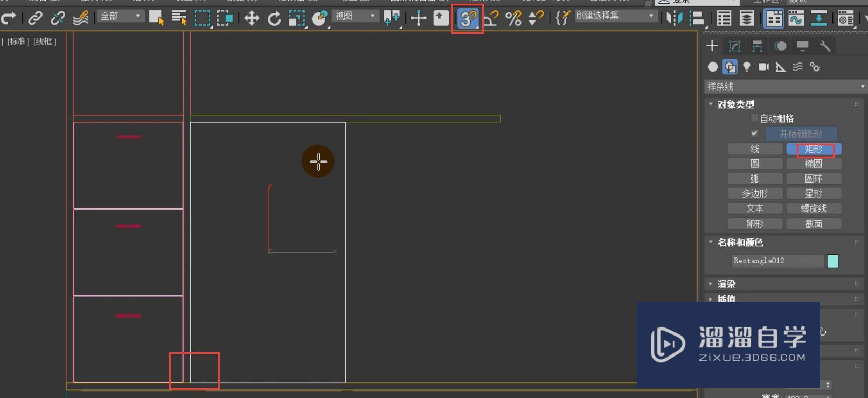Click the Rectangle012 object name field
The width and height of the screenshot is (868, 398).
[x=777, y=261]
